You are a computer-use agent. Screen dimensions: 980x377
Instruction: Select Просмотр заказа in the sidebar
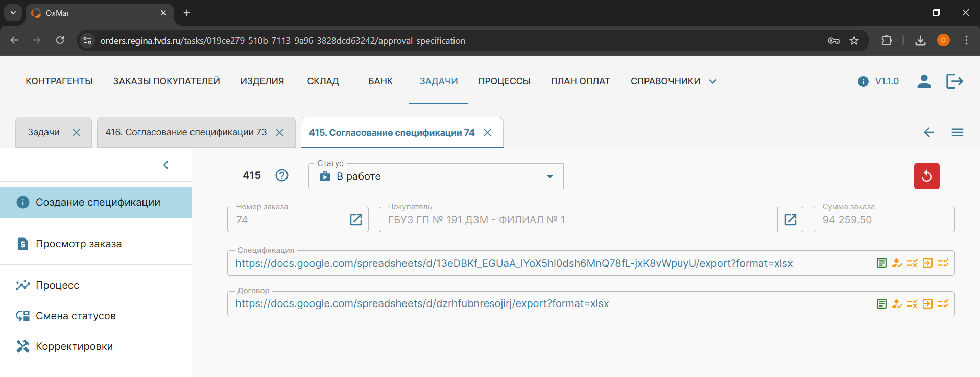pos(79,244)
